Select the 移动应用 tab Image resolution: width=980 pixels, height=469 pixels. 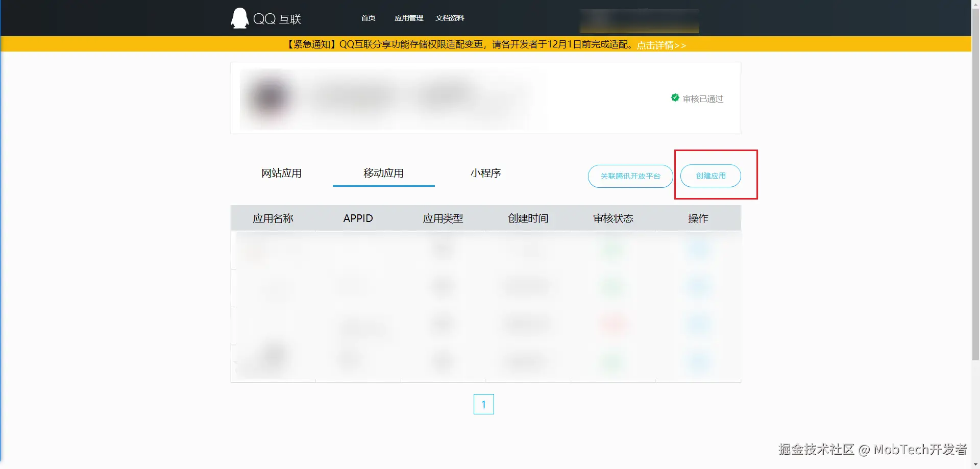point(383,173)
